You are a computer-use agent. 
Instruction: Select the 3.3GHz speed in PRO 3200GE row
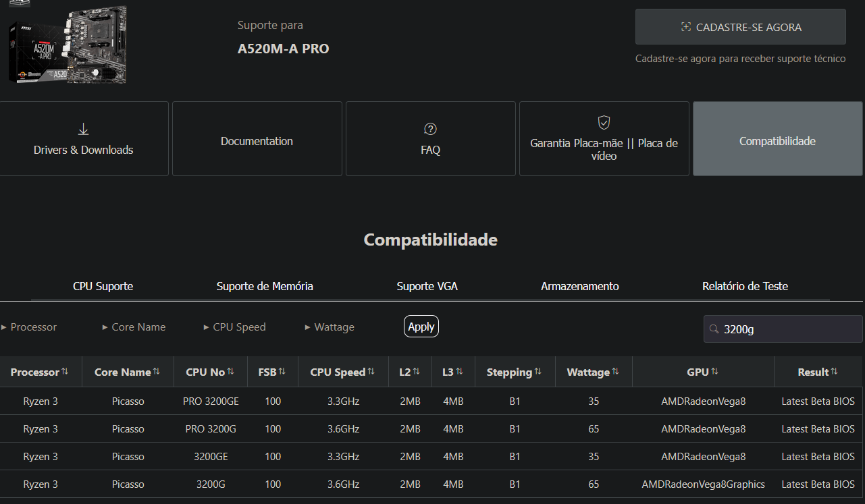tap(343, 401)
